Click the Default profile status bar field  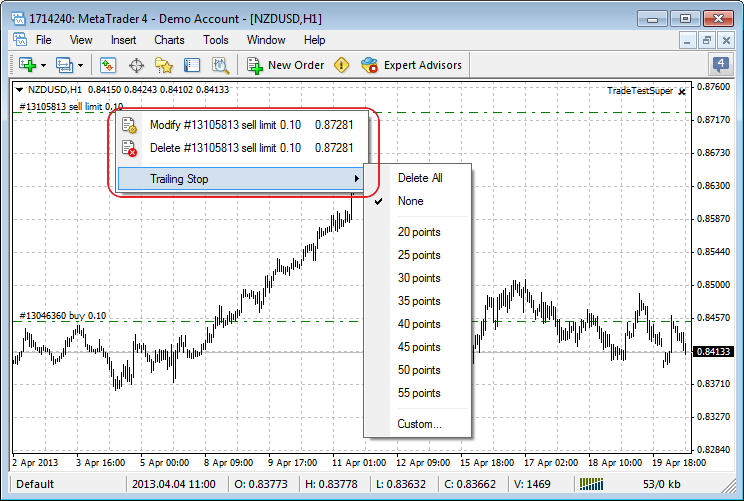pos(35,484)
